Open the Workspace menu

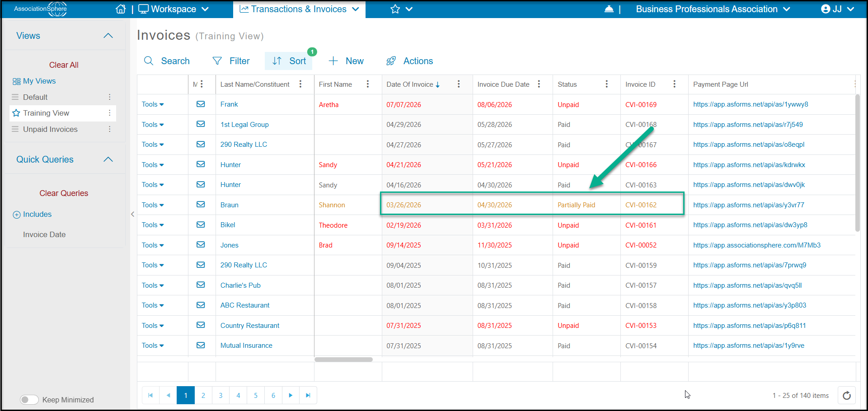(x=174, y=9)
